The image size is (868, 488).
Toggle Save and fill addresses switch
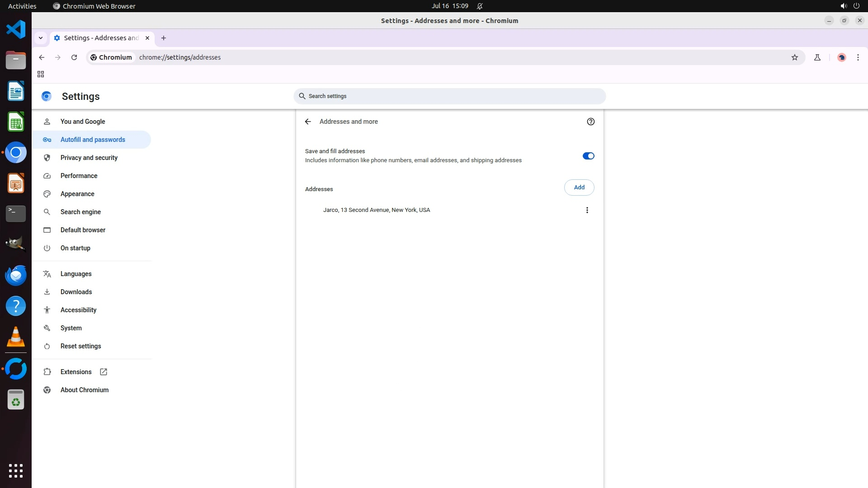coord(588,156)
